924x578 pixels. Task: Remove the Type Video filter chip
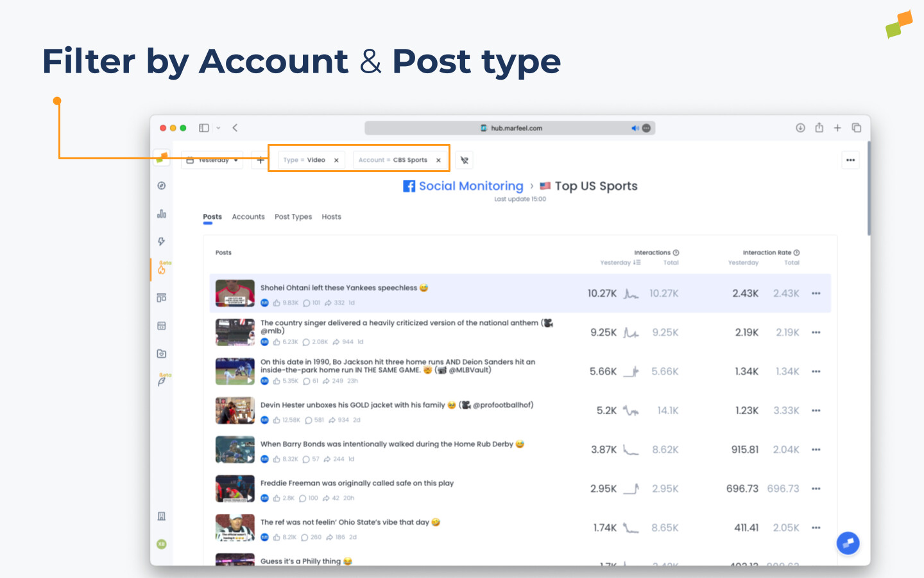(x=336, y=159)
